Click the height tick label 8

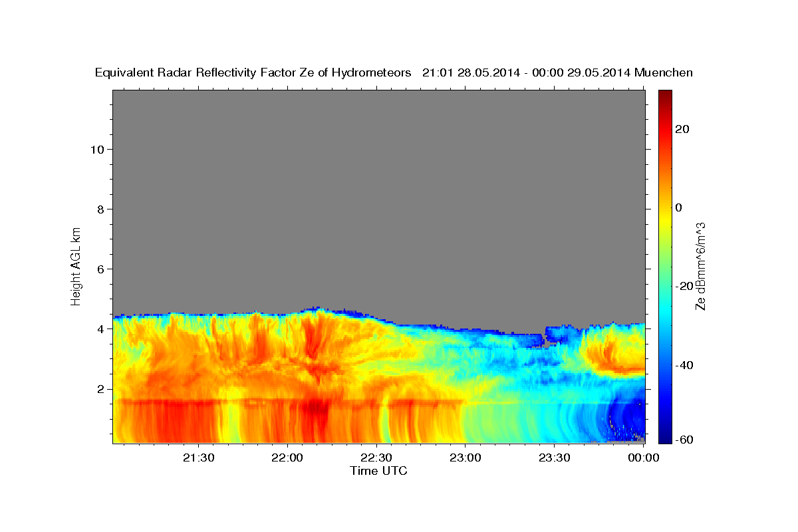[100, 209]
